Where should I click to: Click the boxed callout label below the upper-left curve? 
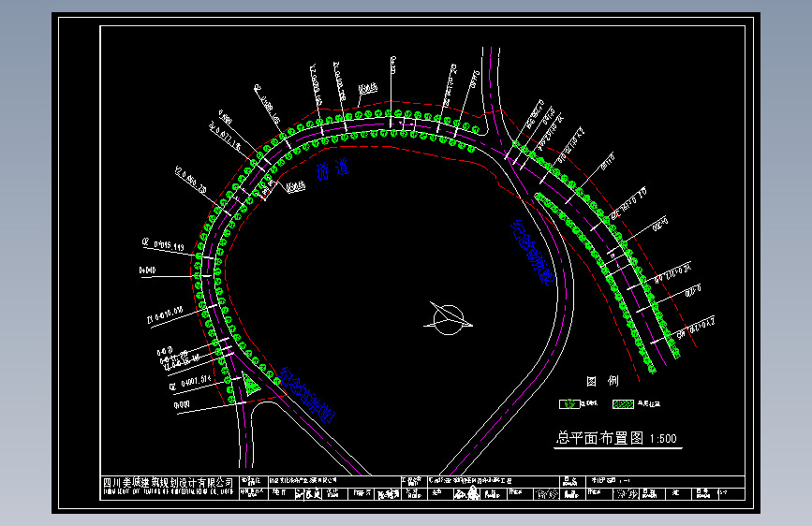296,187
